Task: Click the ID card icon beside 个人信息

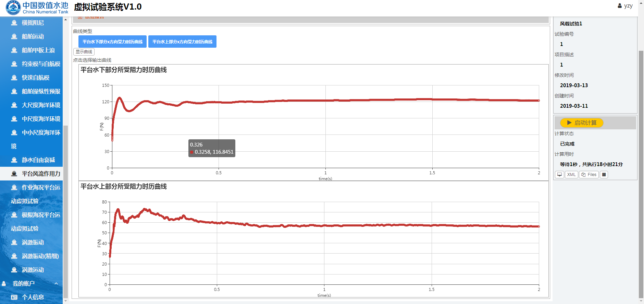Action: (14, 297)
